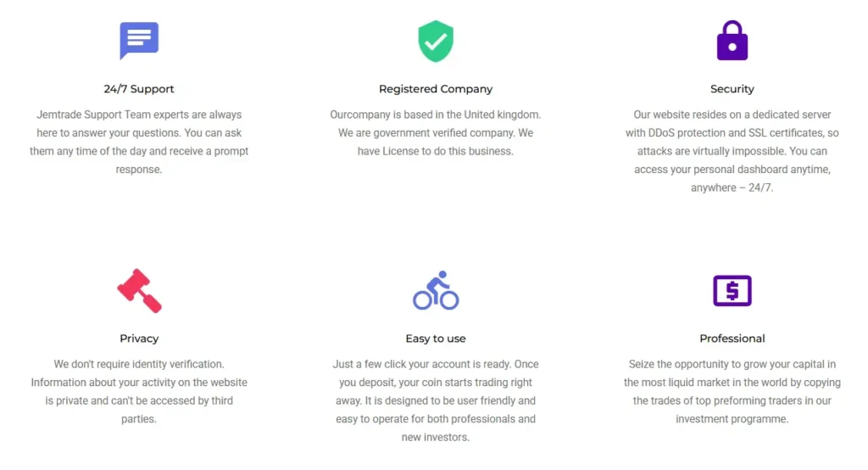Click the identity verification privacy description
Viewport: 868px width, 470px height.
pos(139,391)
